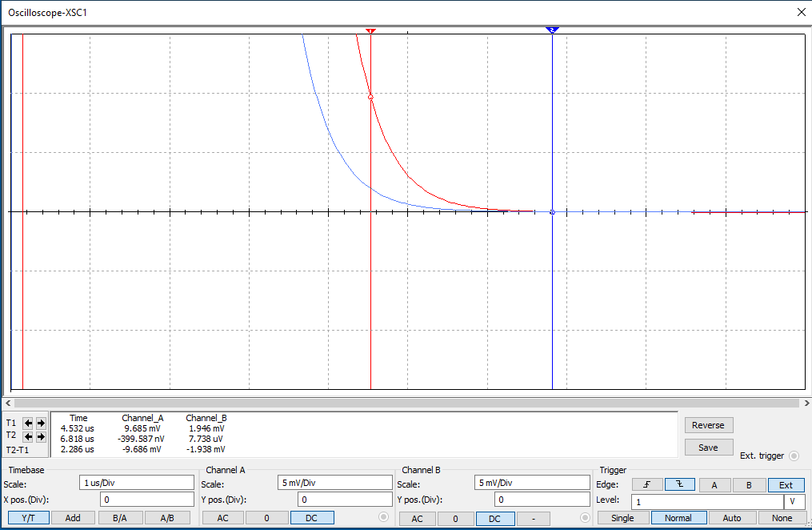Open the trigger Level unit V selector
The height and width of the screenshot is (530, 812).
tap(793, 502)
